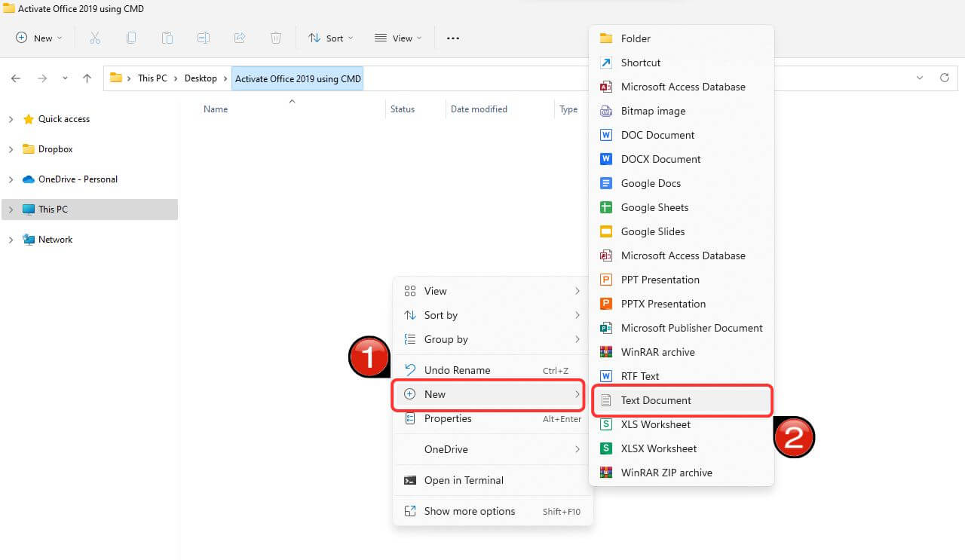
Task: Click the Share icon in toolbar
Action: (240, 38)
